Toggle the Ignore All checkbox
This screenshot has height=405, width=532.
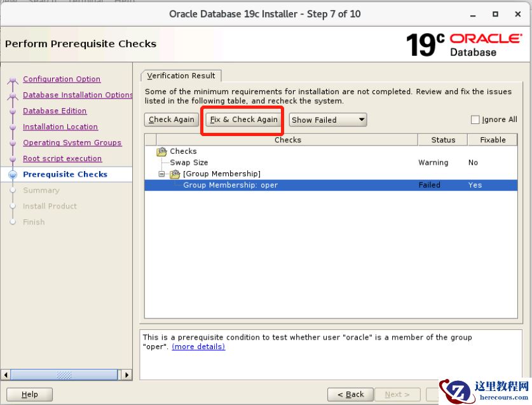pos(475,120)
